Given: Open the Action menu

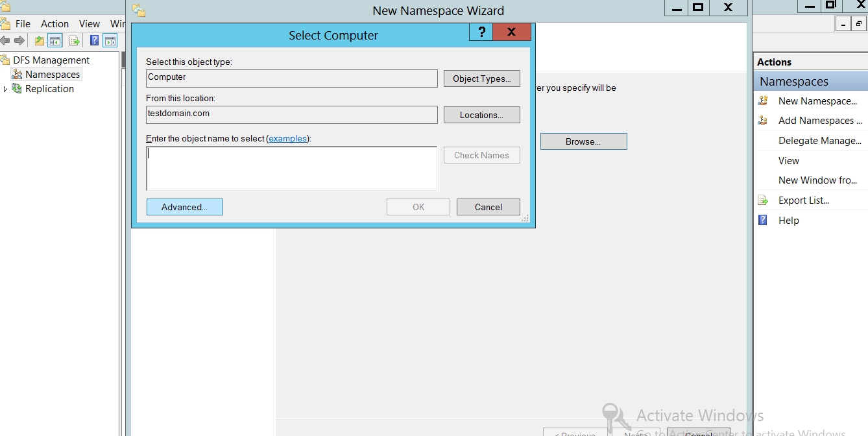Looking at the screenshot, I should (x=54, y=23).
